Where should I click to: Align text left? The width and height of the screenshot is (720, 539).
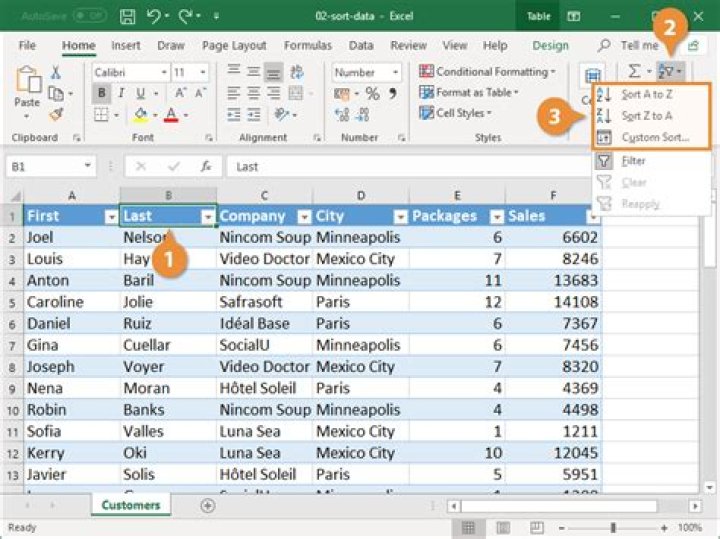(233, 94)
